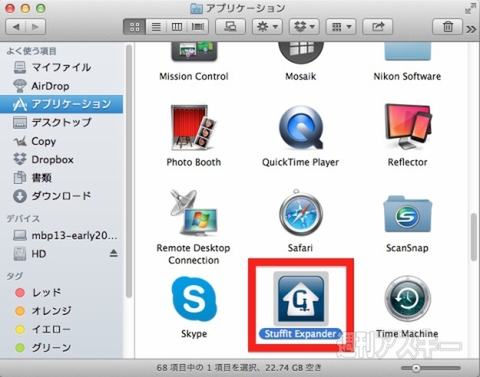
Task: Switch to Cover Flow view
Action: coord(198,27)
